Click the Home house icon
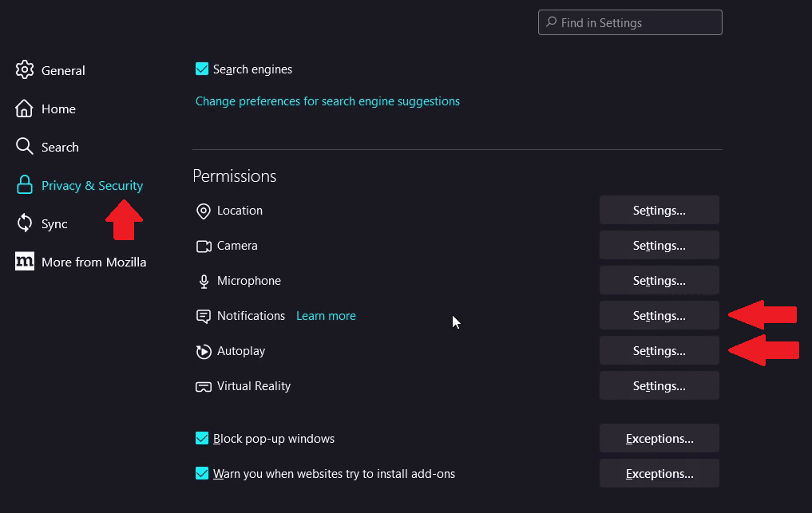This screenshot has height=513, width=812. [x=25, y=109]
